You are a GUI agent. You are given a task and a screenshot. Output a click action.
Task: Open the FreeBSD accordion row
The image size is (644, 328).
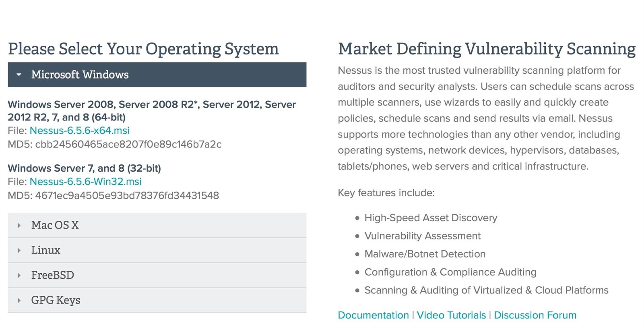(x=157, y=275)
